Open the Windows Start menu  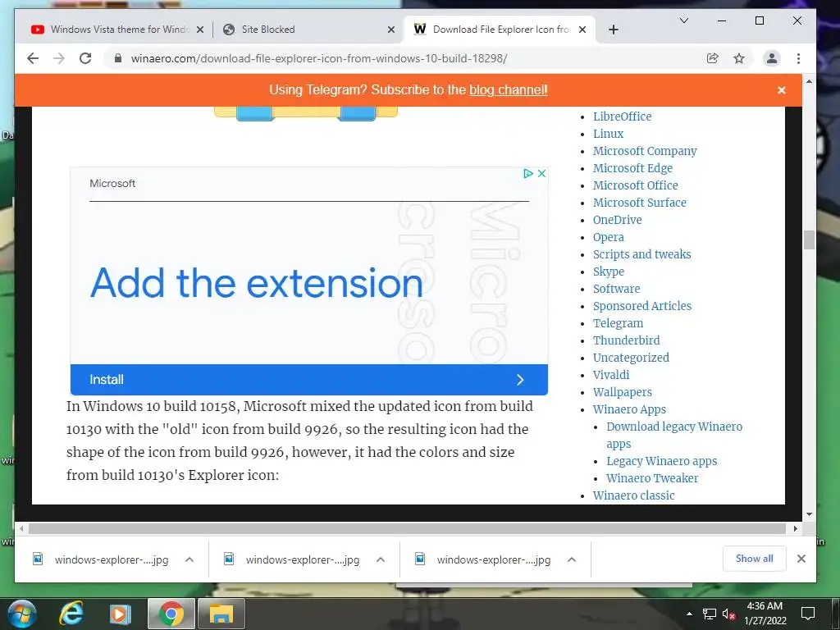click(x=22, y=614)
